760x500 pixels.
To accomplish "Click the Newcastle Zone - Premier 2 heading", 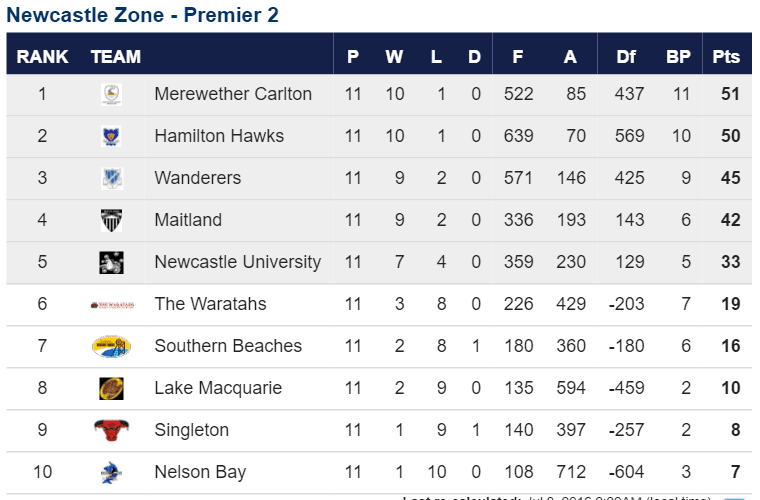I will pyautogui.click(x=142, y=15).
